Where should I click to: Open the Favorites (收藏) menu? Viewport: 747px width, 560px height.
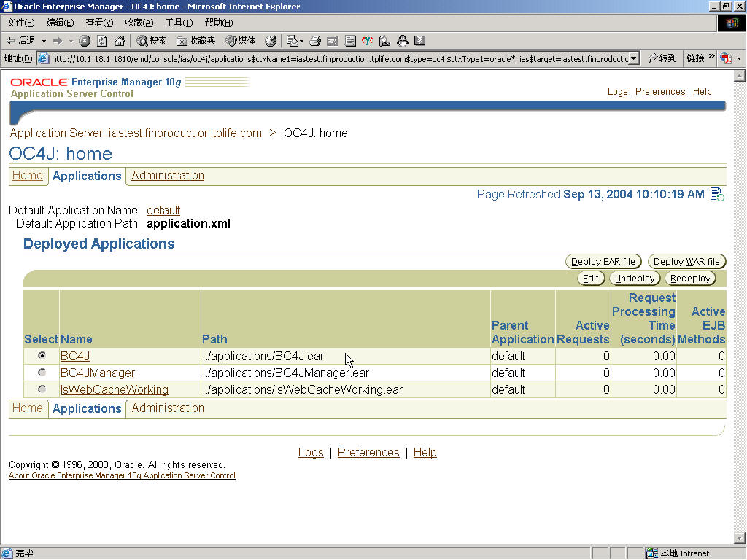(139, 23)
